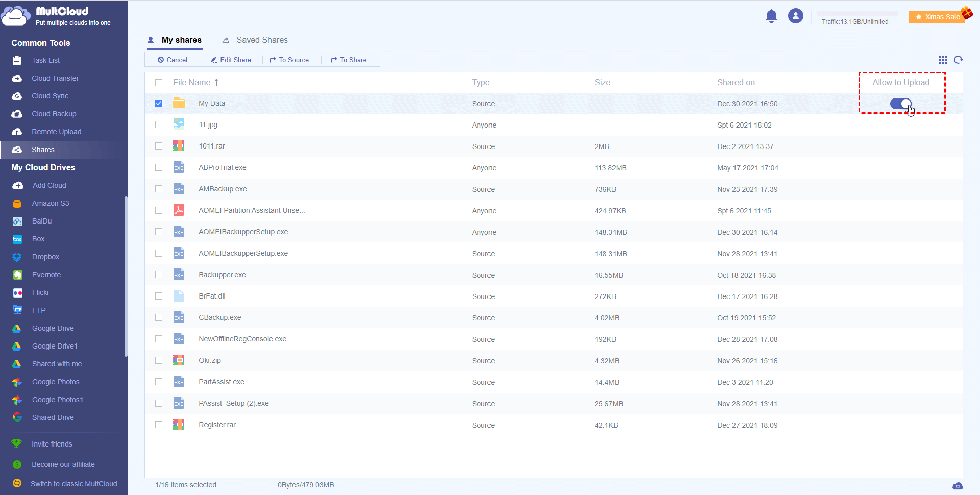
Task: Sort list by Size column
Action: pos(602,83)
